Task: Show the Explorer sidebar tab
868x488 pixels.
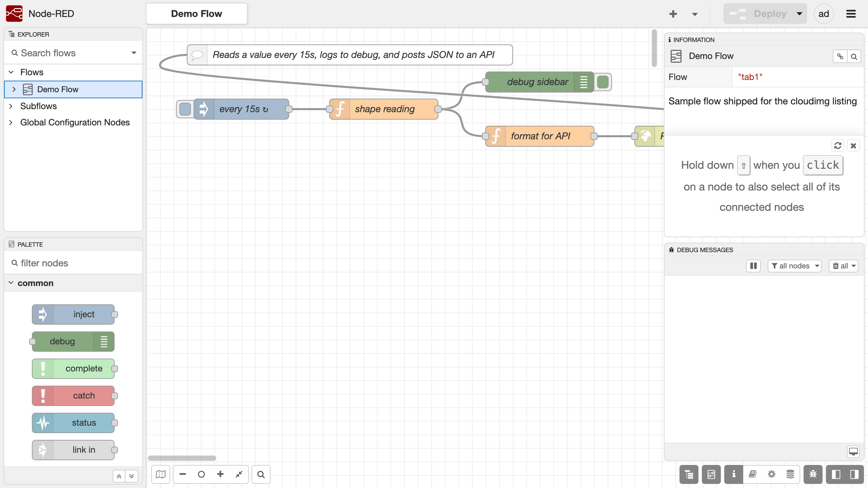Action: 689,474
